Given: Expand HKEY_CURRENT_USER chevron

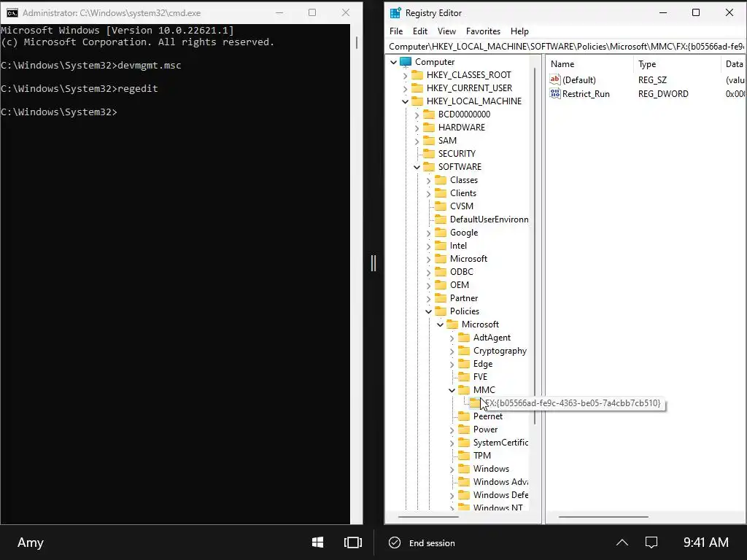Looking at the screenshot, I should click(x=405, y=88).
